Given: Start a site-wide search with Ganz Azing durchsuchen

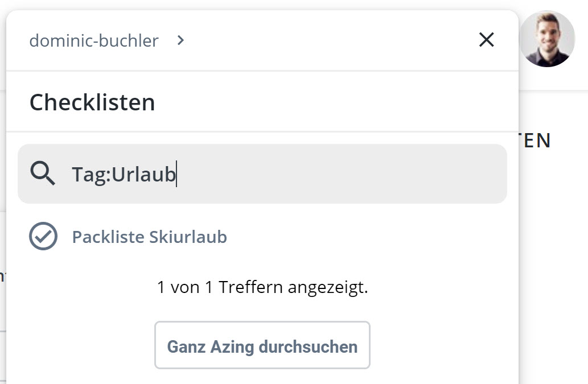Looking at the screenshot, I should click(x=262, y=345).
